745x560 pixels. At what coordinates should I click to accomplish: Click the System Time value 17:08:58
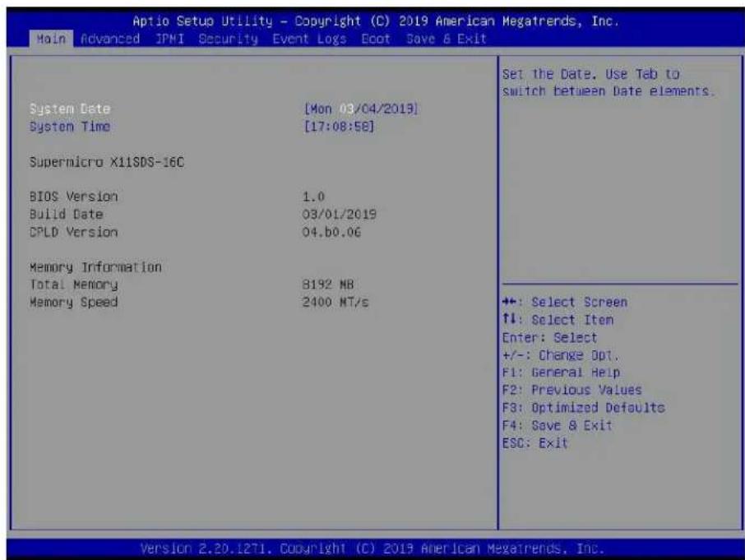[340, 127]
